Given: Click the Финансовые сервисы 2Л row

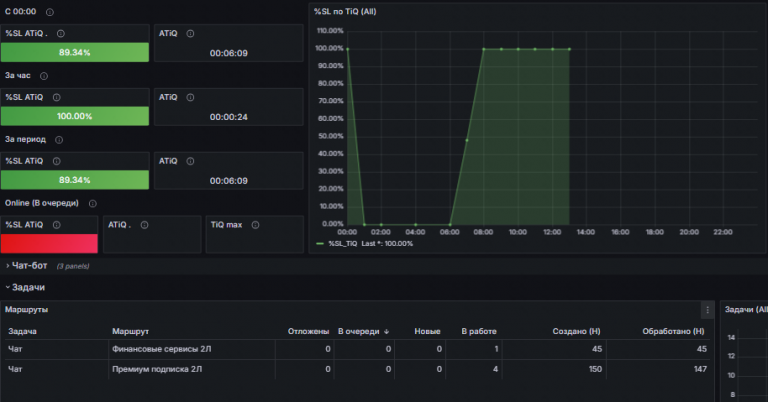Looking at the screenshot, I should (x=357, y=349).
